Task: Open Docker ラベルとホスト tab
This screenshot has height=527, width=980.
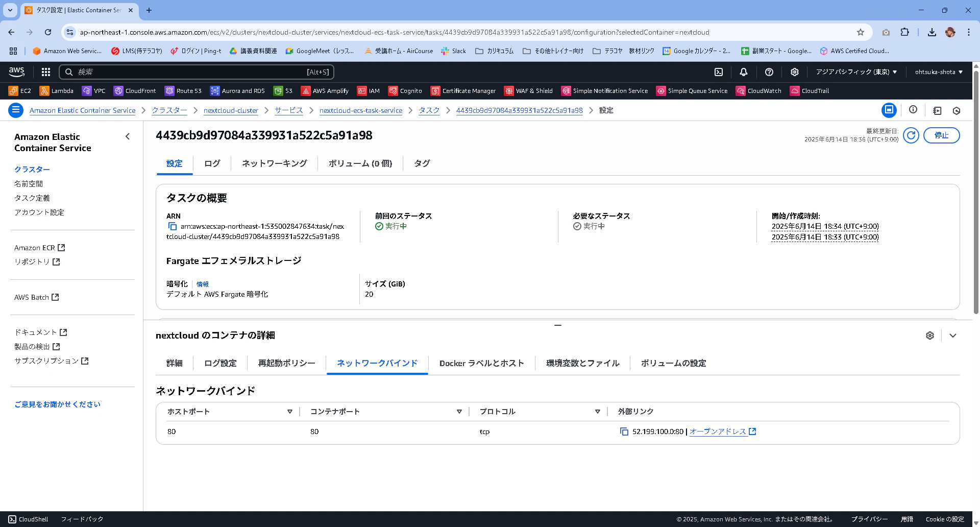Action: point(482,363)
